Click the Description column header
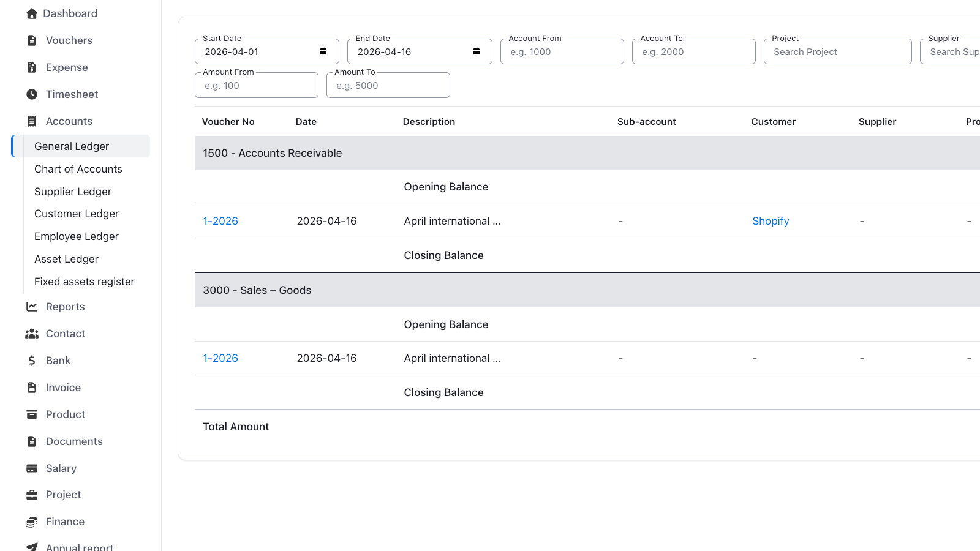 (429, 122)
